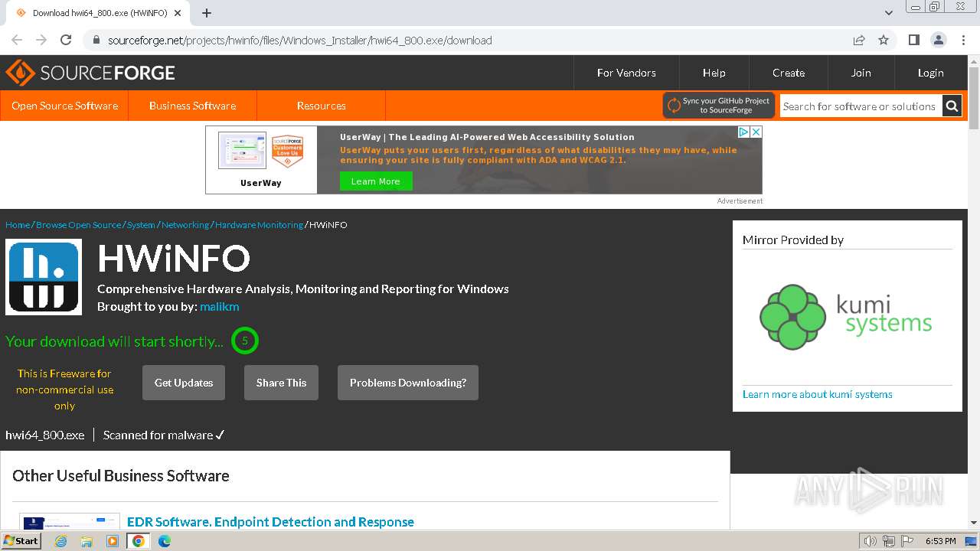Viewport: 980px width, 551px height.
Task: Click Sync your GitHub Project button
Action: coord(719,106)
